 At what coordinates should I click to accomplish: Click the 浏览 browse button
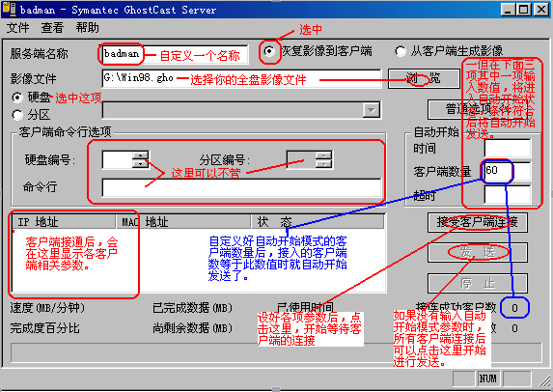coord(424,78)
